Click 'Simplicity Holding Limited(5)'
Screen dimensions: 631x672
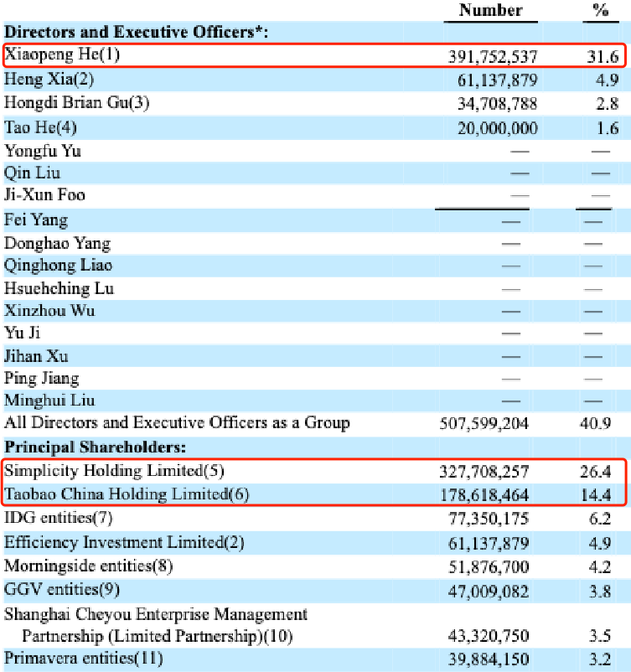(x=114, y=471)
